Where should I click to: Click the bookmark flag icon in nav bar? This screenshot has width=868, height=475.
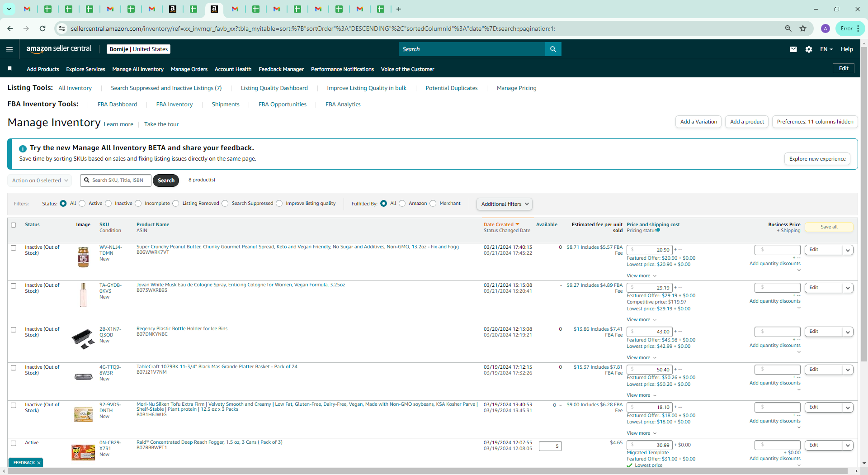click(10, 68)
